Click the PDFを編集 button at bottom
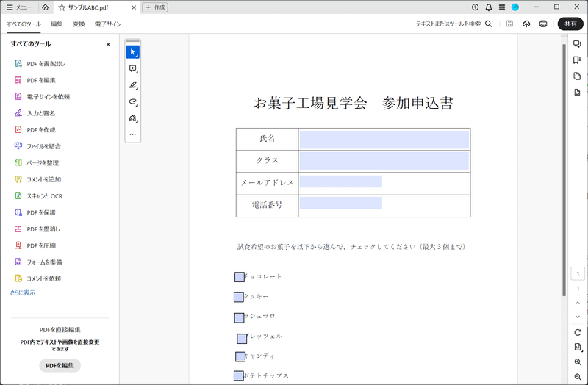This screenshot has height=385, width=588. tap(60, 365)
